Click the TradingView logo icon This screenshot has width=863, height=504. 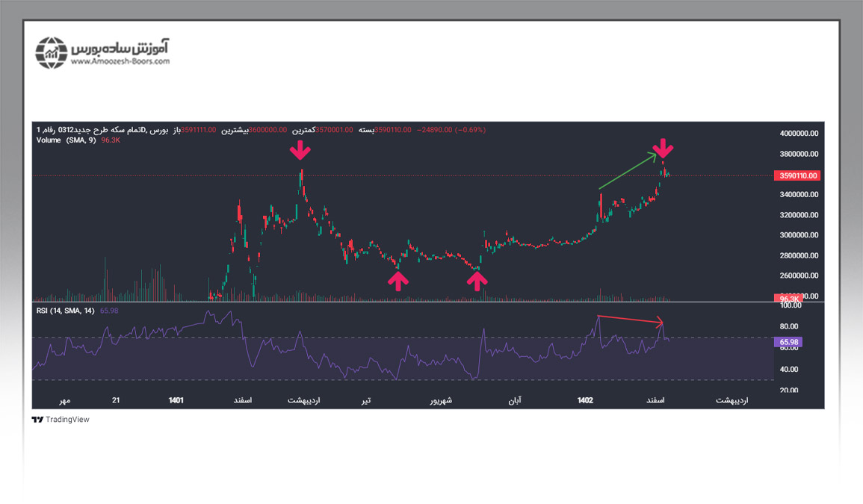click(37, 420)
